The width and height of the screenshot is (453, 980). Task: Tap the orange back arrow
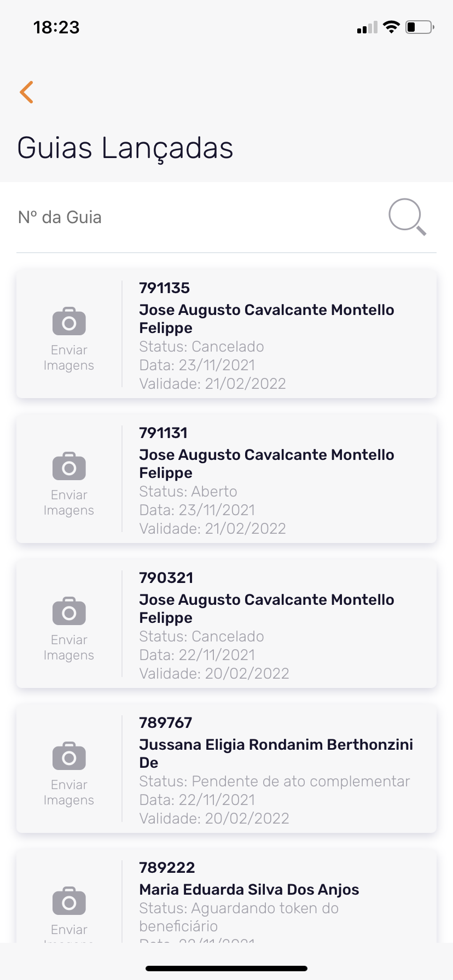pyautogui.click(x=26, y=92)
